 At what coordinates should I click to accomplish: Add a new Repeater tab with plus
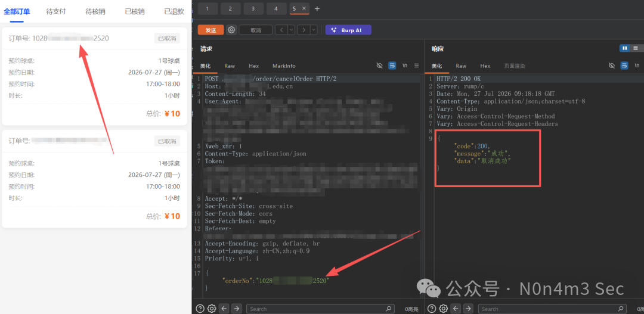click(x=317, y=8)
